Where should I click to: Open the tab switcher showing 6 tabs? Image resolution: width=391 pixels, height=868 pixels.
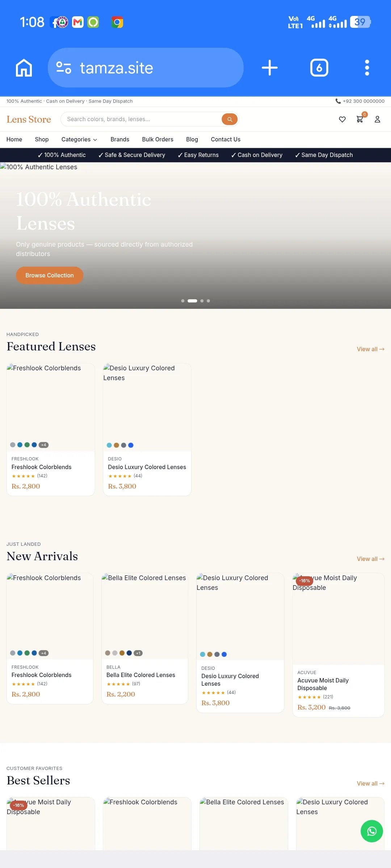coord(319,68)
